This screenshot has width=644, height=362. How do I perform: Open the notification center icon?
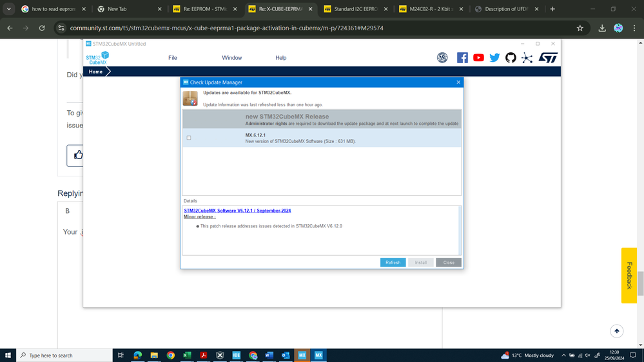pos(633,356)
